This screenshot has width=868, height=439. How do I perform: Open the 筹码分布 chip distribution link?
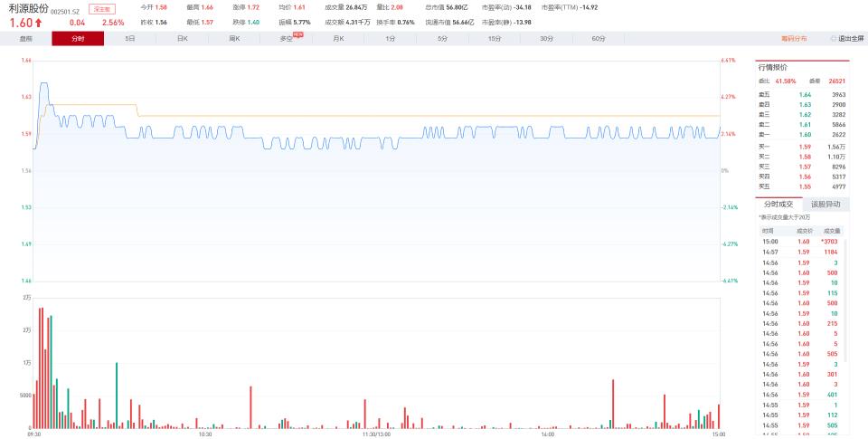(794, 39)
